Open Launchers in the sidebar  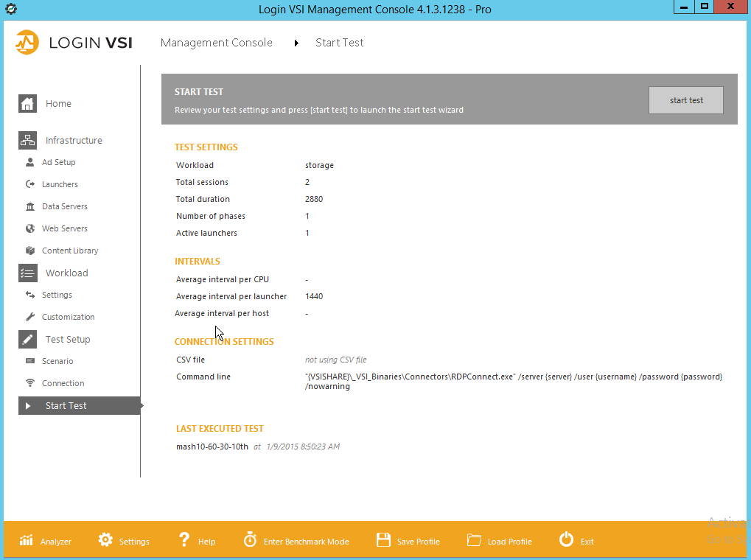click(60, 184)
